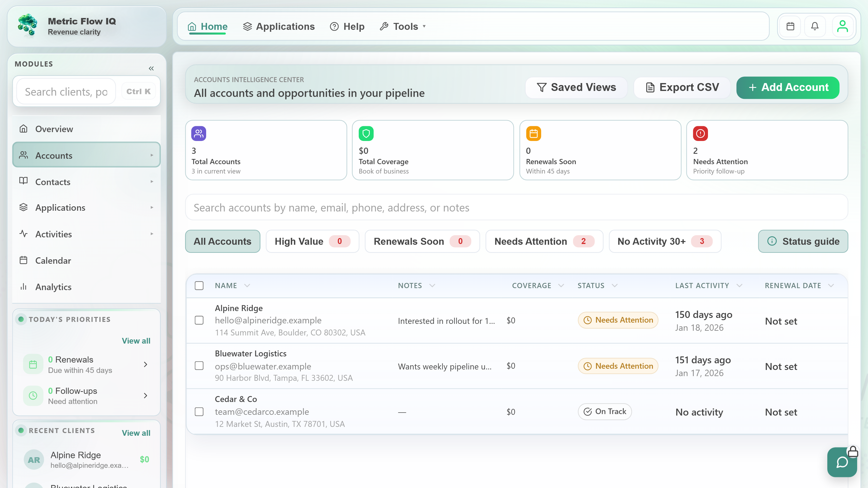Expand the Accounts module submenu arrow
The width and height of the screenshot is (868, 488).
click(x=152, y=155)
